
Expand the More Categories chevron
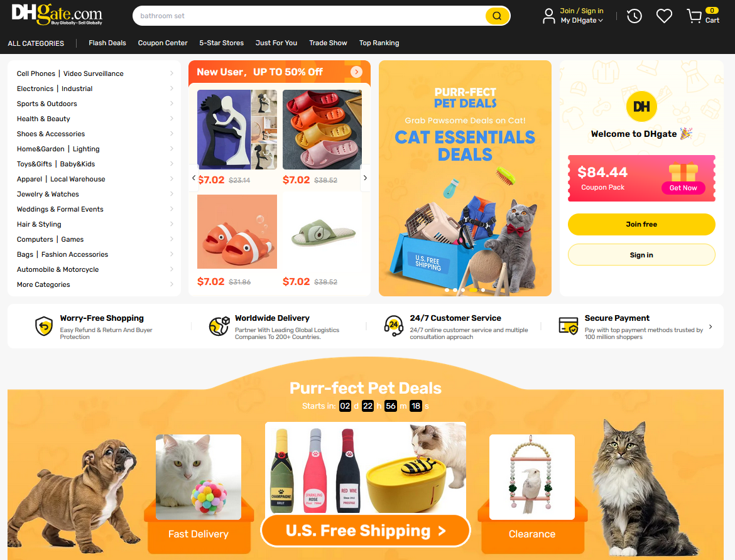click(171, 284)
